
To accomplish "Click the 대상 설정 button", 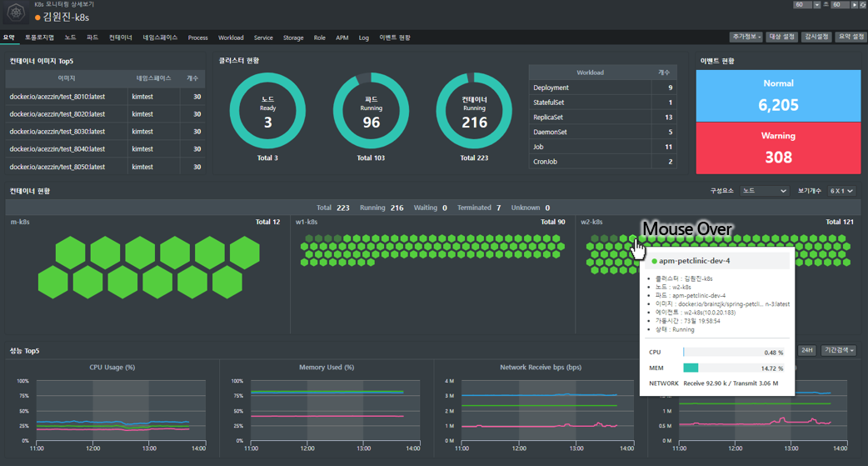I will pos(781,37).
